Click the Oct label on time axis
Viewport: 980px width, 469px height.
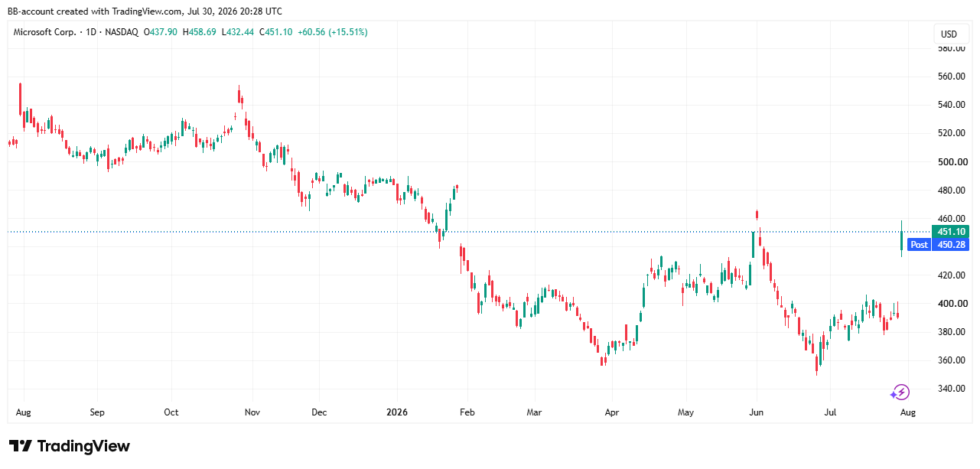pos(171,412)
